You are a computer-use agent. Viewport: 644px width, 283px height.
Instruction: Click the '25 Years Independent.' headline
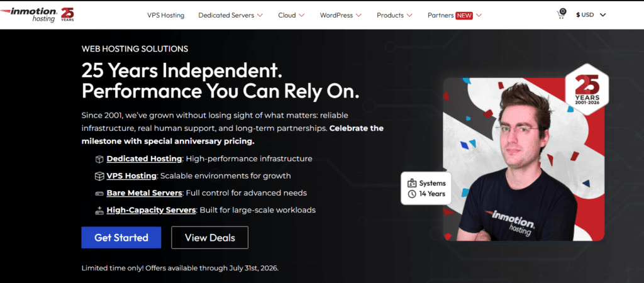[x=182, y=70]
